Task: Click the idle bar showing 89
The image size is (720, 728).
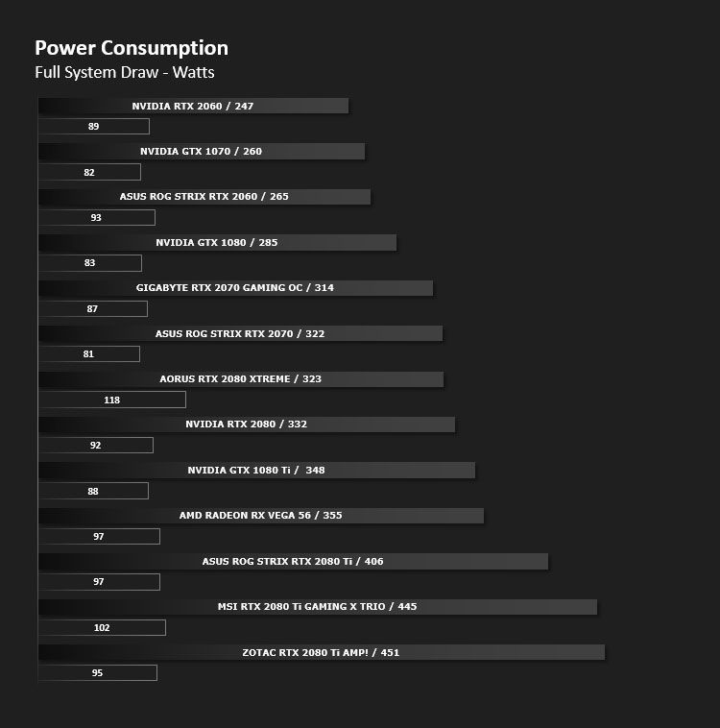Action: (x=94, y=126)
